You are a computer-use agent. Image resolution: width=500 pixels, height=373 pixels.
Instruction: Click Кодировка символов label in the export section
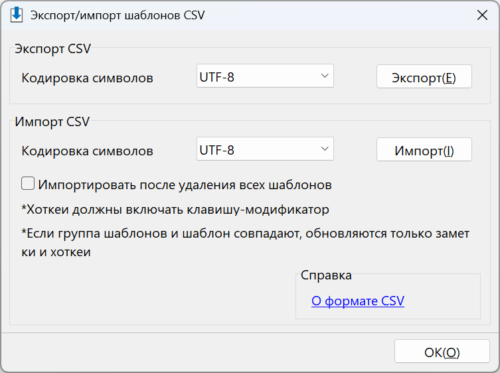(87, 78)
